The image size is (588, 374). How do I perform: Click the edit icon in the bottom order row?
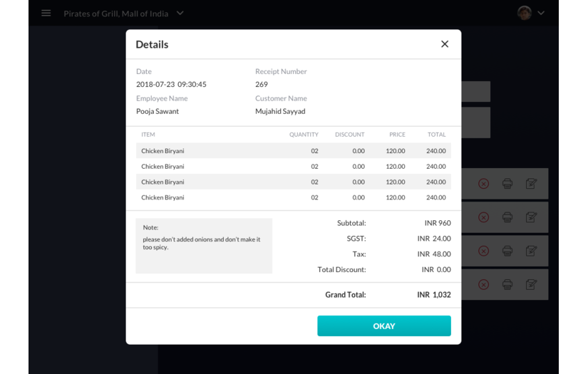point(531,284)
